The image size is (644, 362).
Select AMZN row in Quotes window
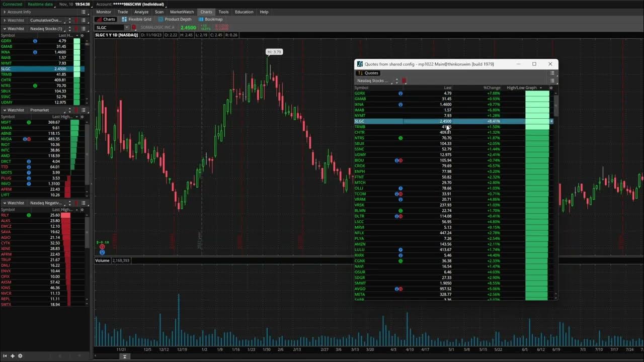click(453, 244)
